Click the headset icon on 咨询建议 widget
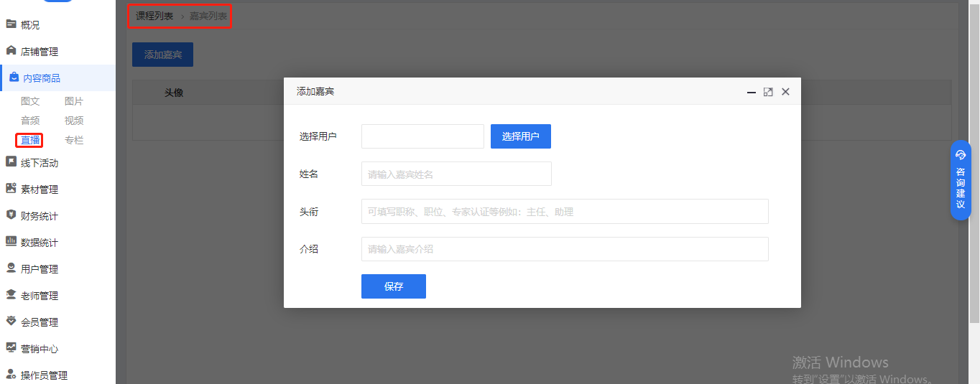Viewport: 980px width, 384px height. click(x=961, y=155)
